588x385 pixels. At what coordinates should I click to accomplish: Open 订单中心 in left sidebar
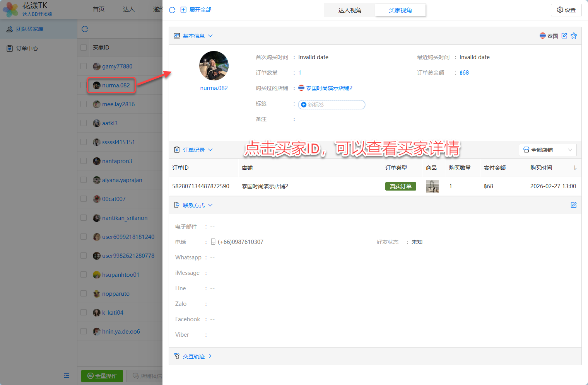point(27,48)
